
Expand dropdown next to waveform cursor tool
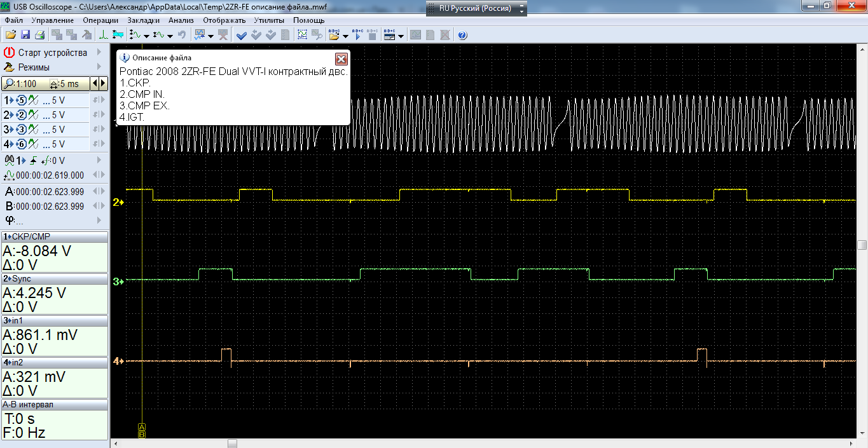pyautogui.click(x=146, y=36)
